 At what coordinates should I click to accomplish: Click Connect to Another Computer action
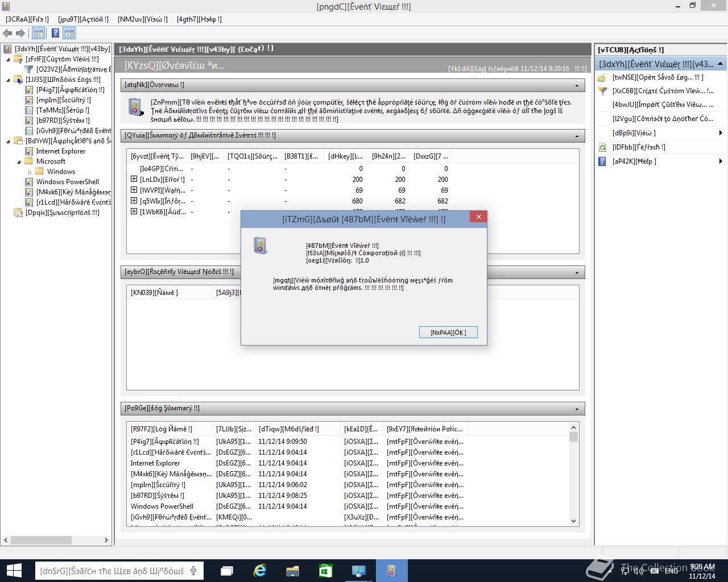point(663,119)
